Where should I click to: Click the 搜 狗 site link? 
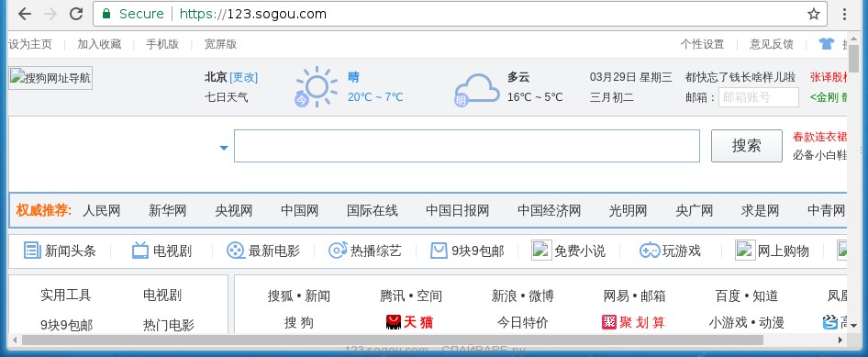(x=299, y=322)
